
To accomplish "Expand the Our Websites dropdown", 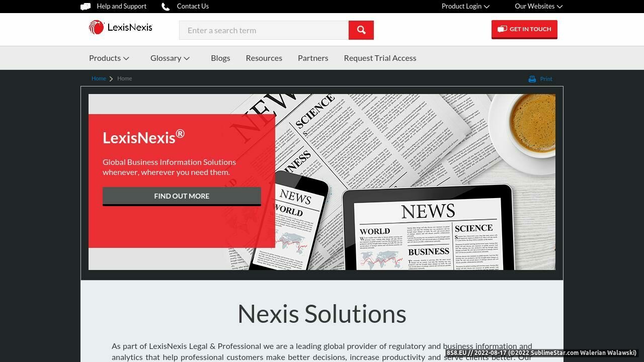I will tap(538, 6).
